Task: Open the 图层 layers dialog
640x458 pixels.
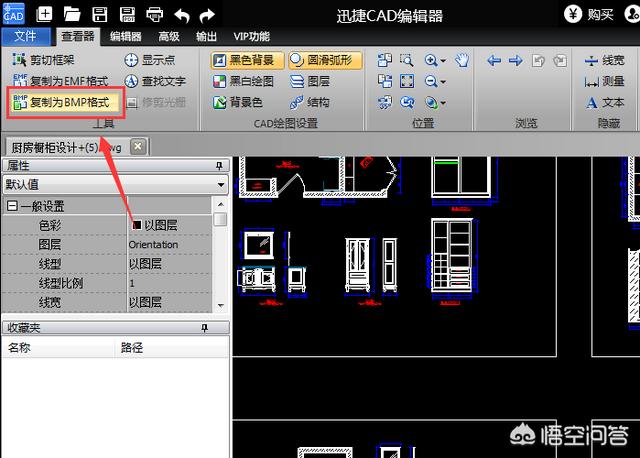Action: coord(310,81)
